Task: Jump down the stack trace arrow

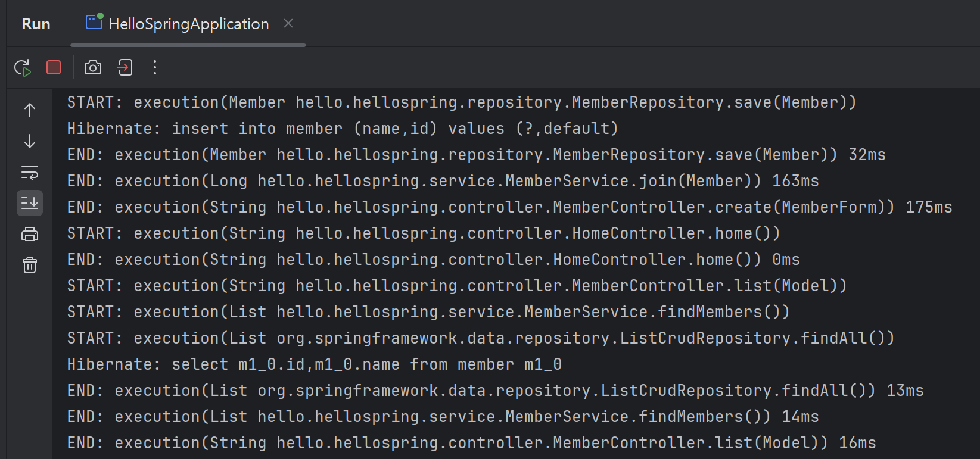Action: (30, 141)
